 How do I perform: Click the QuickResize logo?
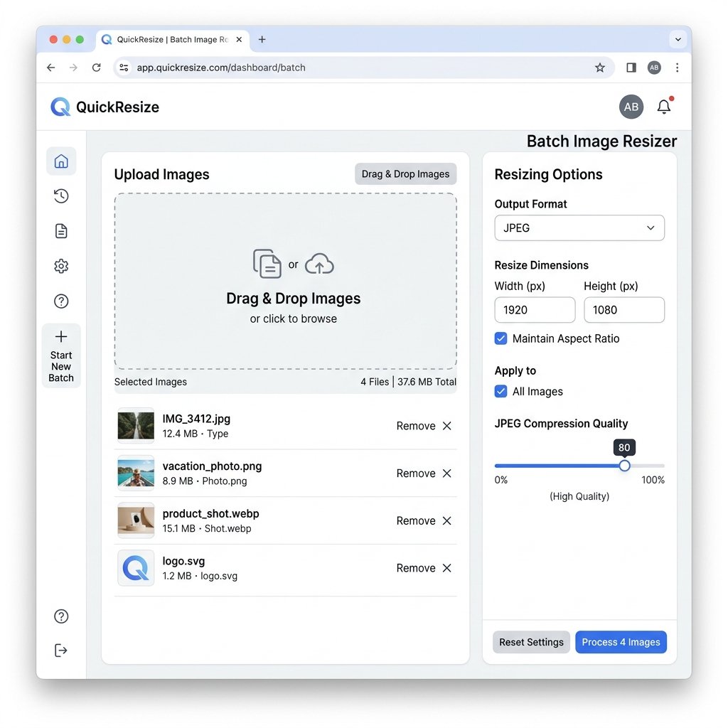coord(105,107)
